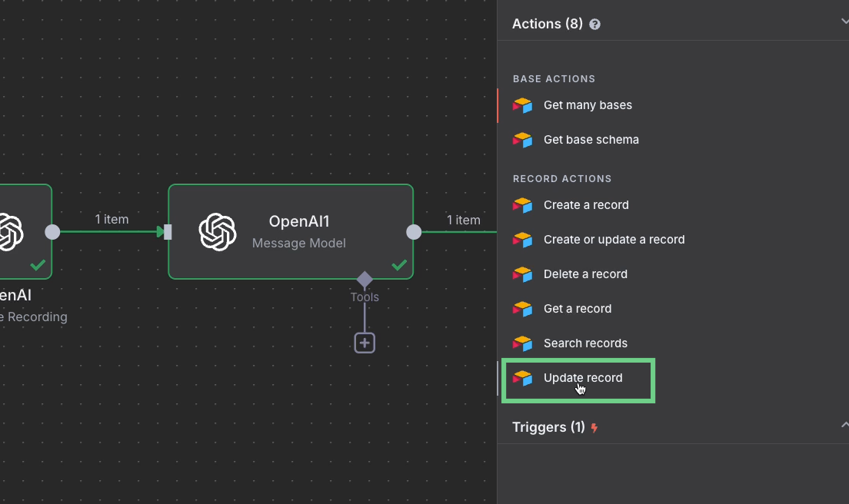Collapse the Actions (8) section chevron
Viewport: 849px width, 504px height.
844,22
